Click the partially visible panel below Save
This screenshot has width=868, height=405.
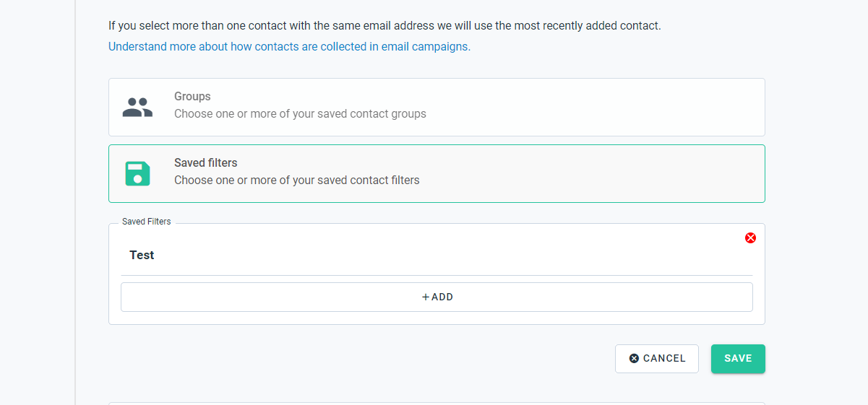pos(437,404)
